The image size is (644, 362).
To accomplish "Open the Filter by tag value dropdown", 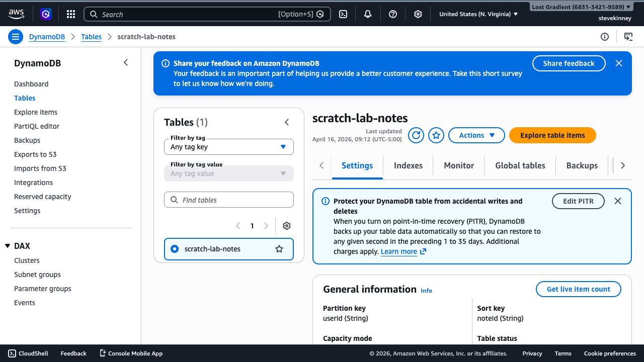I will point(229,173).
